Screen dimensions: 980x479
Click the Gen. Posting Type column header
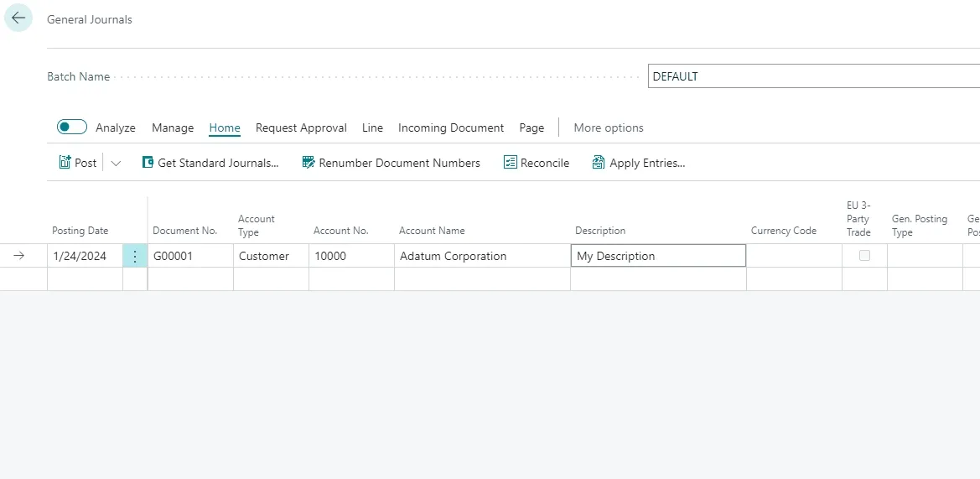tap(920, 226)
